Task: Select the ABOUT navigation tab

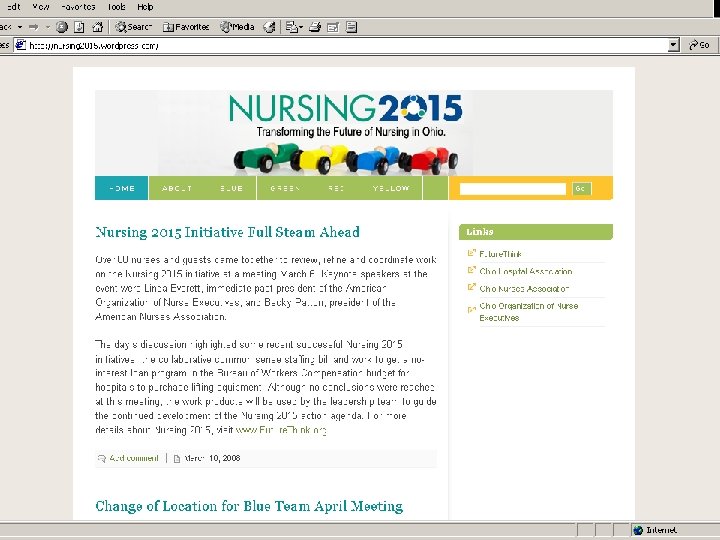Action: pos(177,188)
